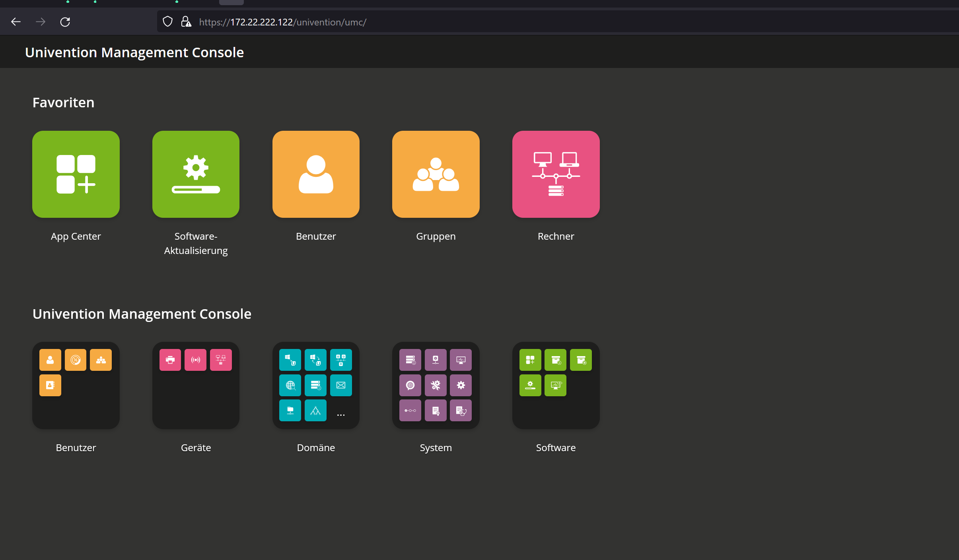Click the padlock warning site-info icon
Image resolution: width=959 pixels, height=560 pixels.
[186, 21]
